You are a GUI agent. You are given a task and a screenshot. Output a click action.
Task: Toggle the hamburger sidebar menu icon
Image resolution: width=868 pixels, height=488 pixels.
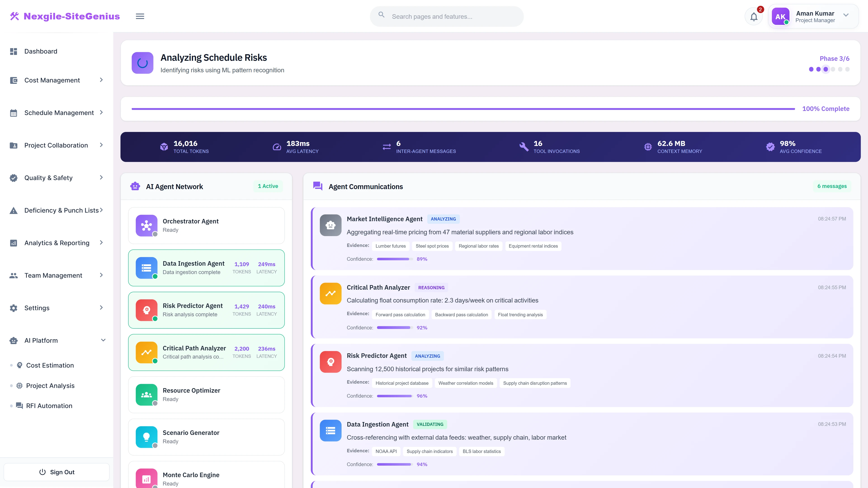[x=140, y=16]
